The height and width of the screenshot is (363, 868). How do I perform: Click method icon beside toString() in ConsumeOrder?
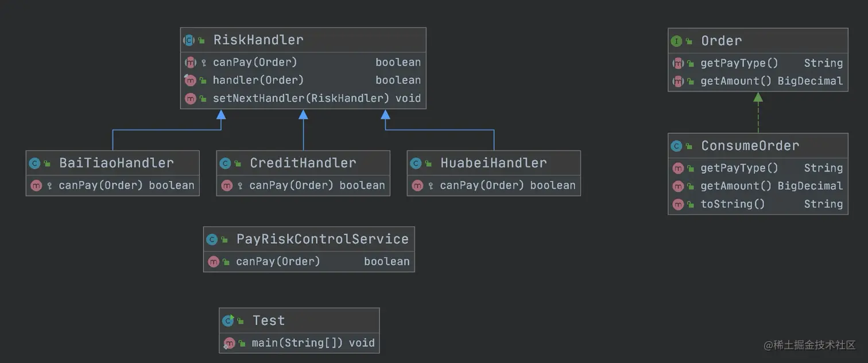pyautogui.click(x=679, y=204)
